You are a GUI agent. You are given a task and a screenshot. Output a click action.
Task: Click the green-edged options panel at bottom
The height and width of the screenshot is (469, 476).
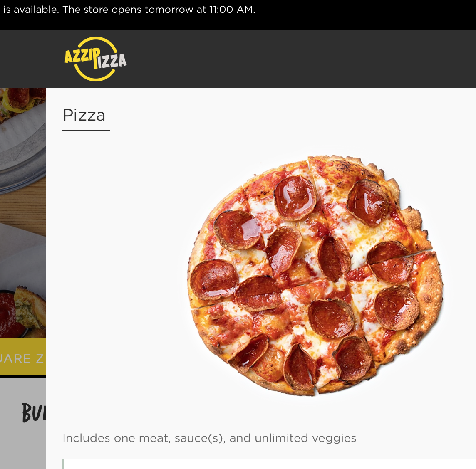pyautogui.click(x=269, y=464)
